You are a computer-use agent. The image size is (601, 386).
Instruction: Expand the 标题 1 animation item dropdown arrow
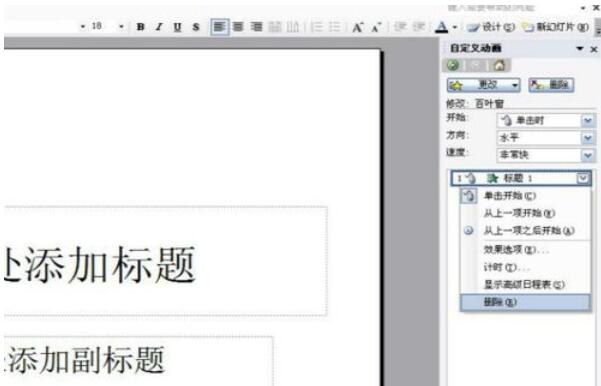(583, 178)
